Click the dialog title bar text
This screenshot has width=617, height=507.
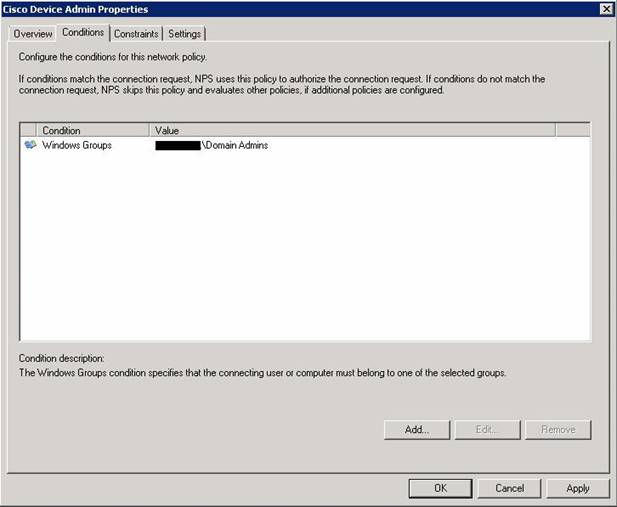click(x=75, y=9)
